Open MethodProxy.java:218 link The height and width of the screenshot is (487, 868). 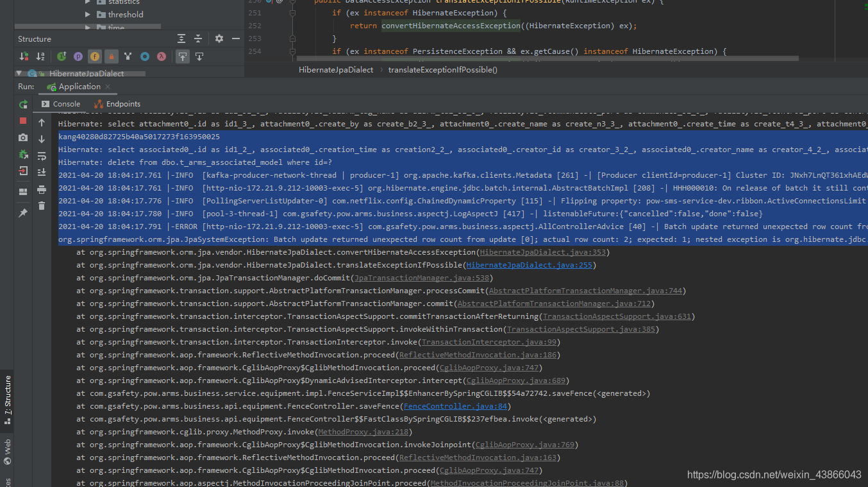click(363, 432)
